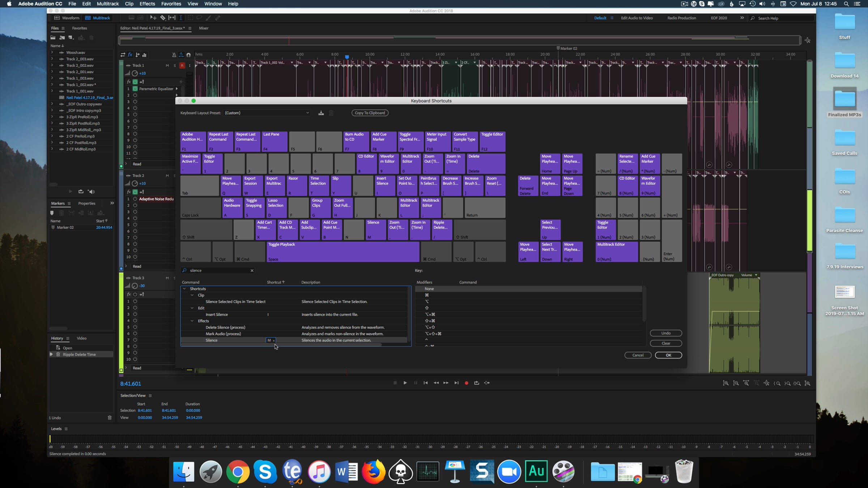Mute Track 2
This screenshot has height=488, width=868.
(167, 176)
